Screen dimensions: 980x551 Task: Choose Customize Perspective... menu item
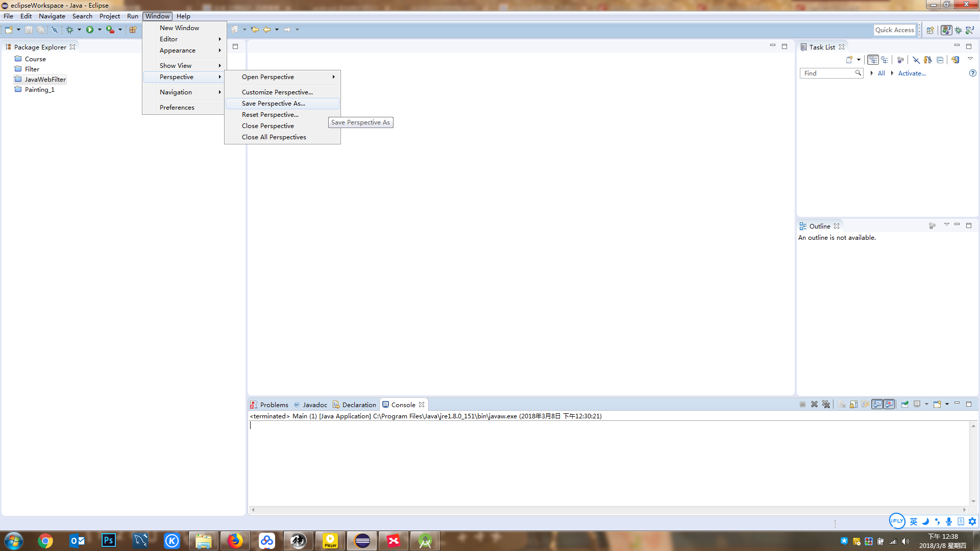point(282,92)
